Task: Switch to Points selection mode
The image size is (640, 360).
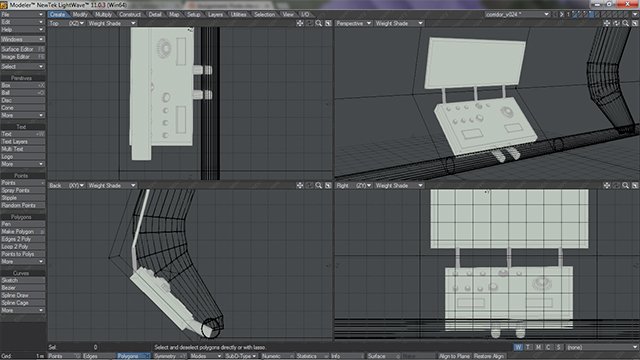Action: click(64, 356)
